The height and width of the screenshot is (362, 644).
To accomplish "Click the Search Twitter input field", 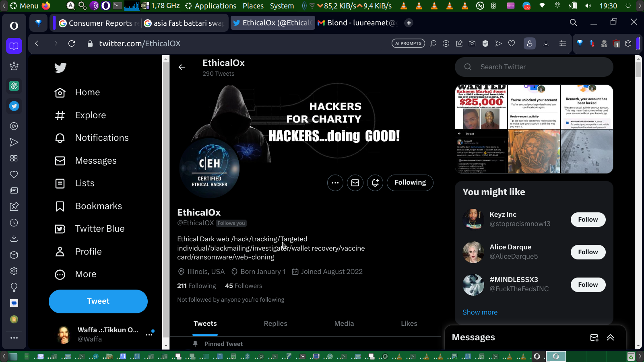I will pos(534,67).
